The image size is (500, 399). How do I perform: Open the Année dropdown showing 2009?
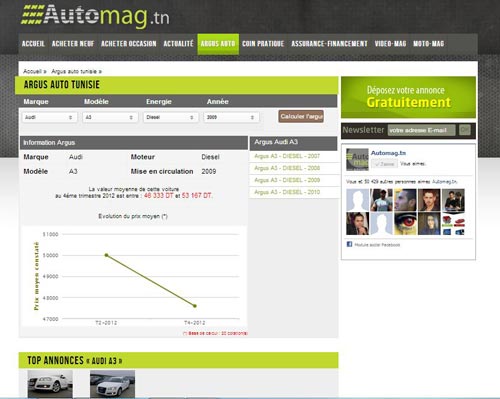pos(231,117)
